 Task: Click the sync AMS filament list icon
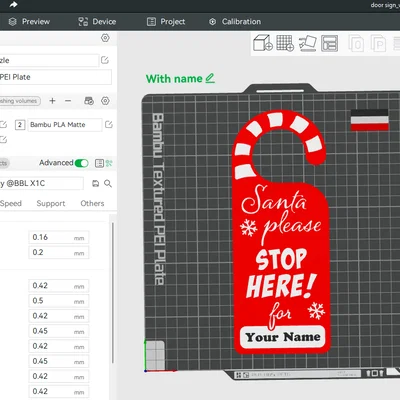pyautogui.click(x=89, y=101)
